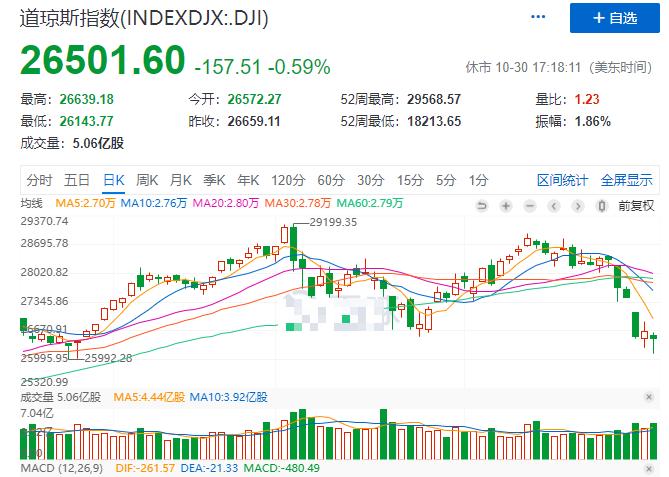The image size is (669, 477).
Task: Zoom out the chart with minus icon
Action: (x=529, y=207)
